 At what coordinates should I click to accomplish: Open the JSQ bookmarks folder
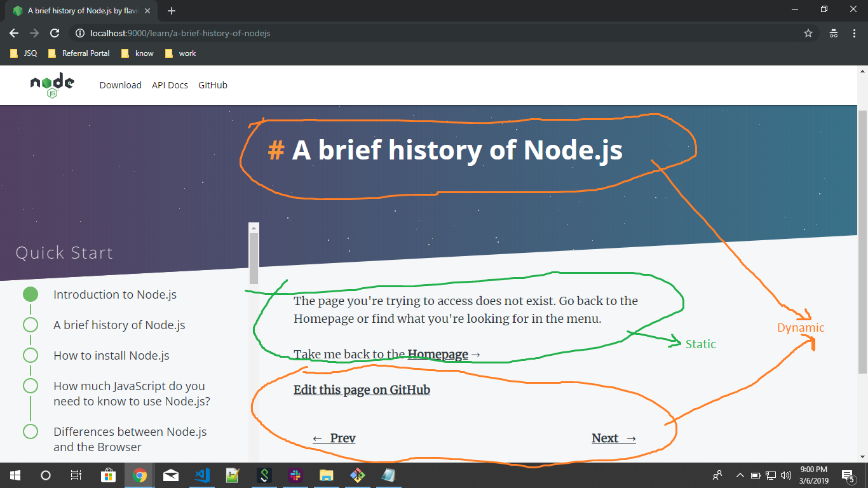click(x=24, y=53)
